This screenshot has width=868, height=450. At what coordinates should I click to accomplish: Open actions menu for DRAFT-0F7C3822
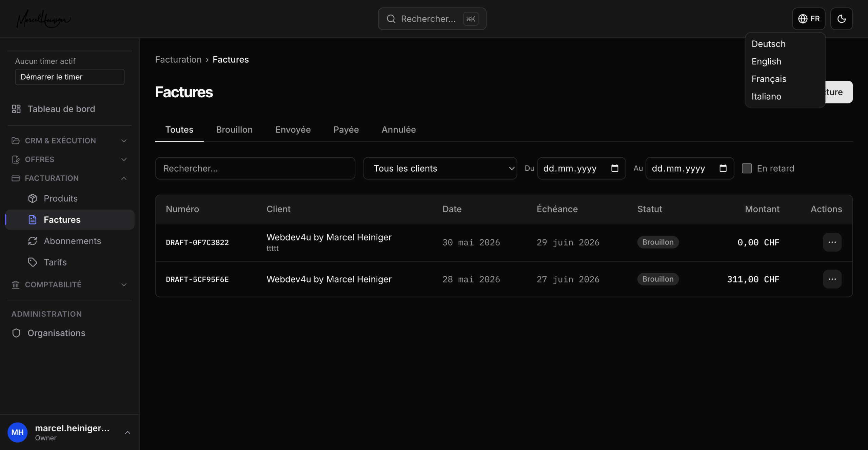[832, 242]
